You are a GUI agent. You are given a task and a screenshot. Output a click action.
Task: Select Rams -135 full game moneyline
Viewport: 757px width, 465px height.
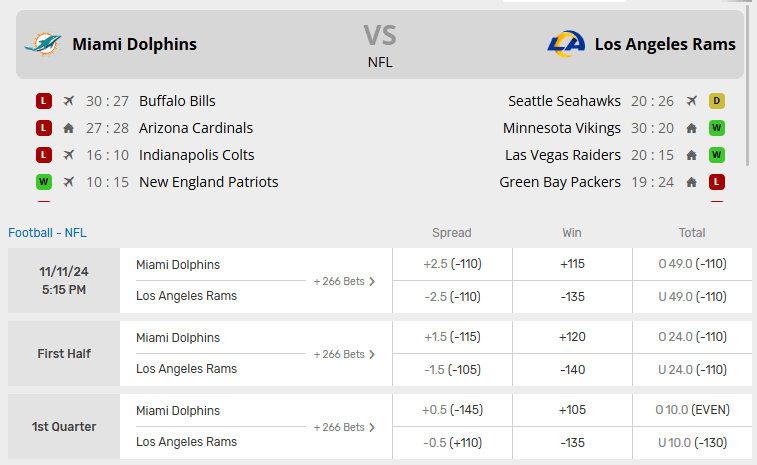click(x=572, y=296)
